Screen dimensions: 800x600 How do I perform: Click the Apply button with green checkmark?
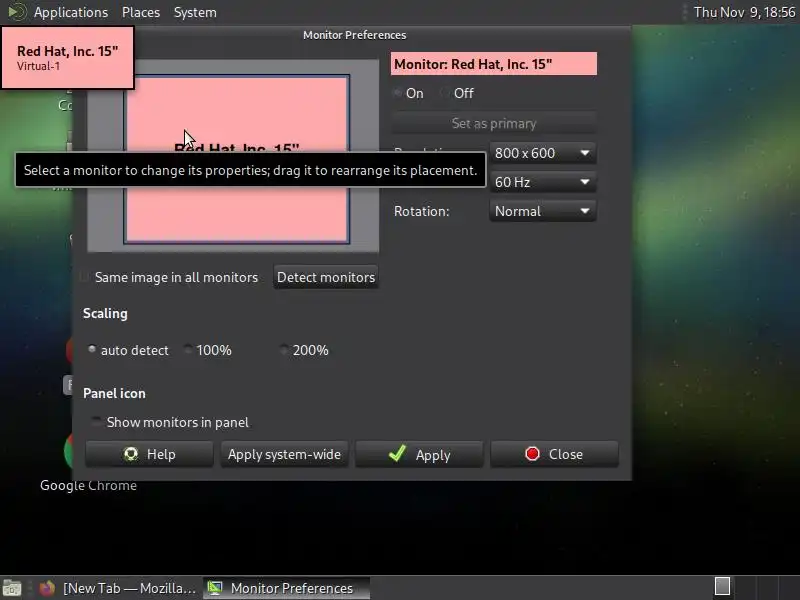pyautogui.click(x=419, y=454)
